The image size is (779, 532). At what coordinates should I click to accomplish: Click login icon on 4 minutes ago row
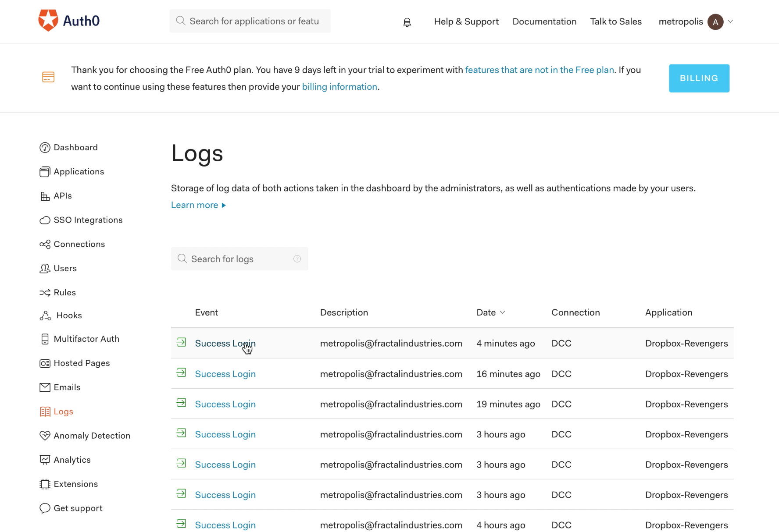[x=181, y=342]
